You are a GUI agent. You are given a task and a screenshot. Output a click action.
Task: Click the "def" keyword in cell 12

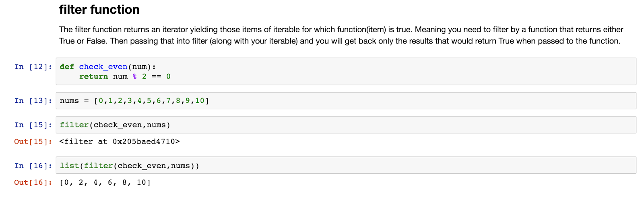point(67,67)
